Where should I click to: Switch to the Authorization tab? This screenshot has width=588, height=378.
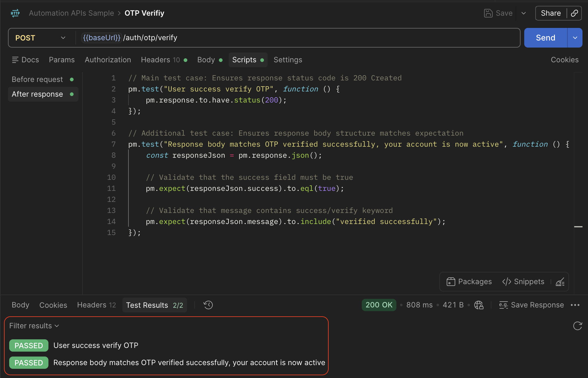pyautogui.click(x=108, y=60)
